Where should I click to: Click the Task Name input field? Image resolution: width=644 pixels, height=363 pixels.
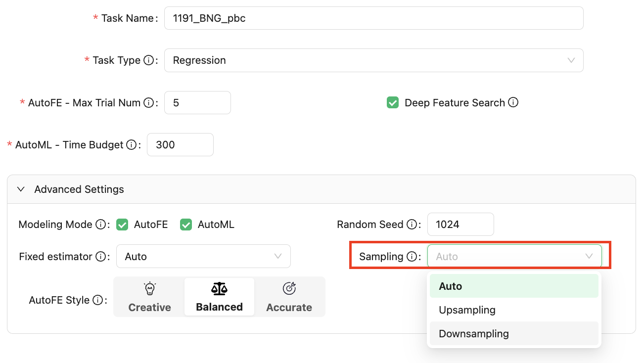tap(373, 18)
